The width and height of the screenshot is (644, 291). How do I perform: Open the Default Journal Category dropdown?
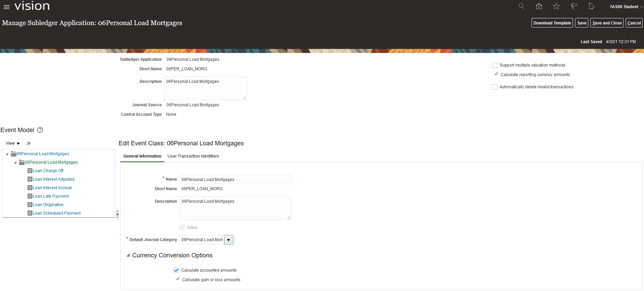[229, 240]
